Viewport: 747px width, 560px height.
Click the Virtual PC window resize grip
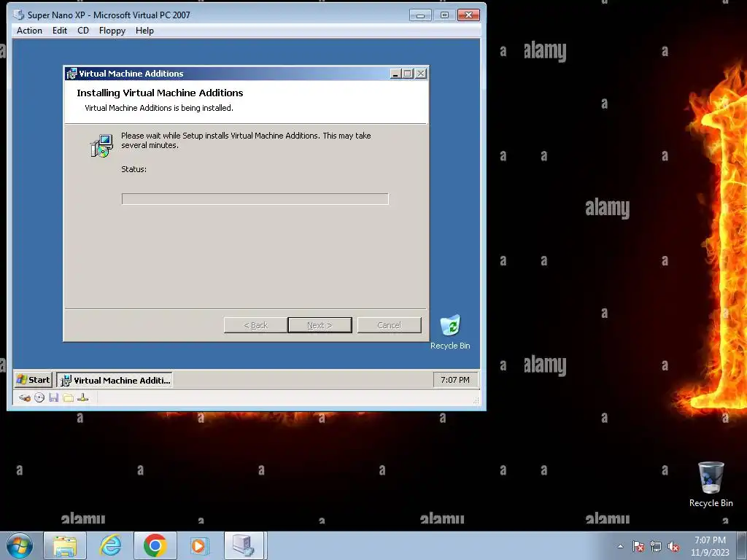[476, 400]
